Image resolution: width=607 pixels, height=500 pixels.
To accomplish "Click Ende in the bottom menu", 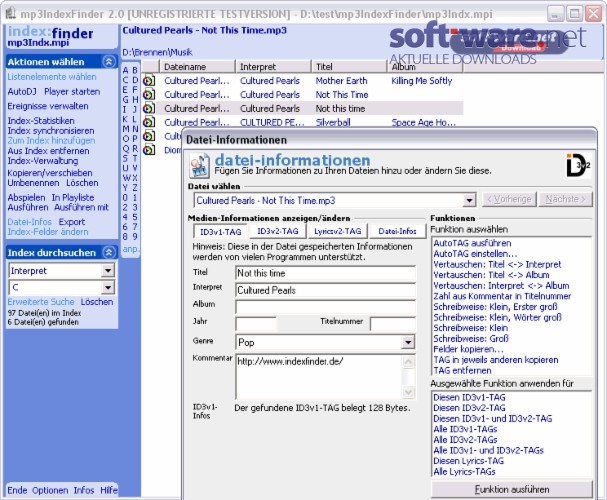I will [17, 490].
